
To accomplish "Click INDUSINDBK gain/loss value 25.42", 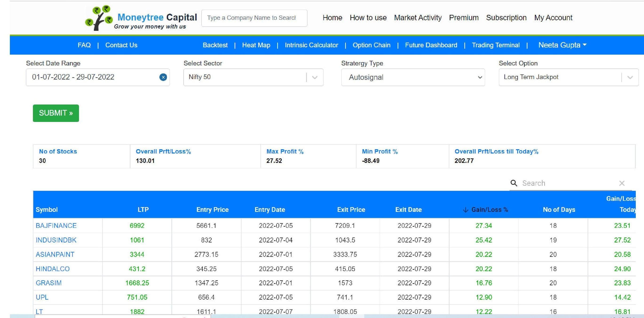I will tap(483, 240).
